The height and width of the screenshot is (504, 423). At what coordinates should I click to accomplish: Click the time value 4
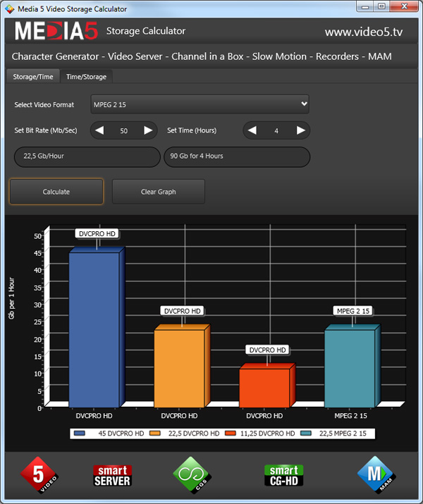tap(276, 131)
